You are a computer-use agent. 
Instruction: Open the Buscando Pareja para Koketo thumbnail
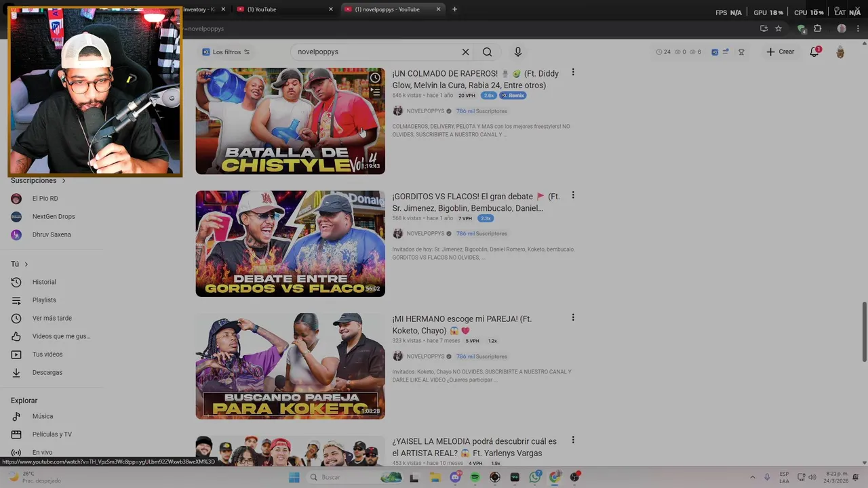290,366
